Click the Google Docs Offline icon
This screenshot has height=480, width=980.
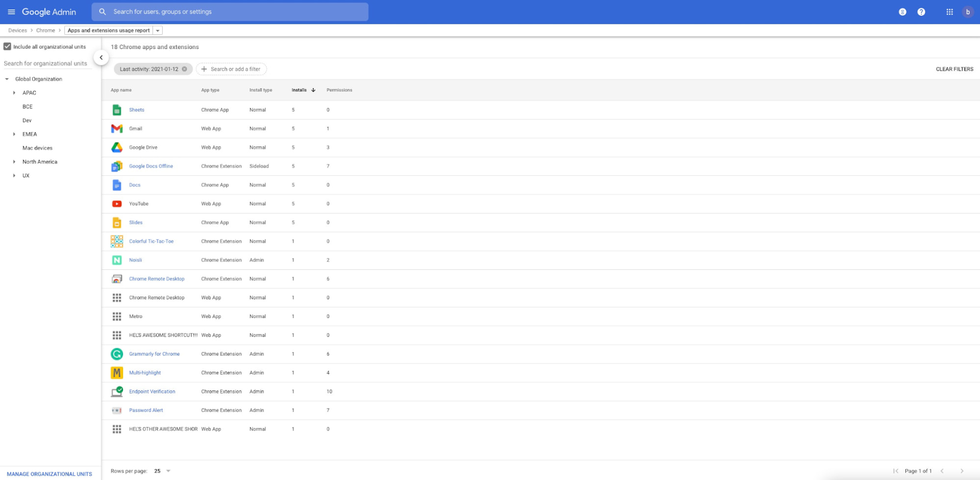pos(117,167)
